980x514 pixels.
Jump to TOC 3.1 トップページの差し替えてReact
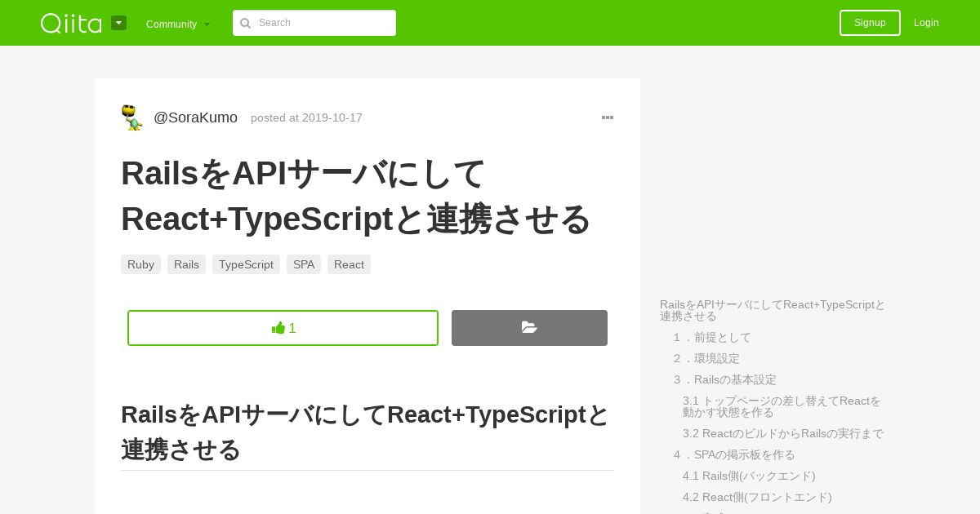[782, 406]
